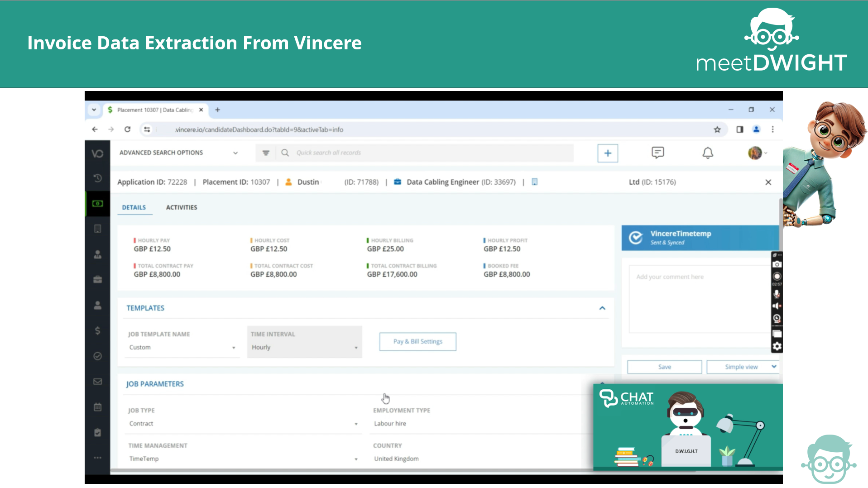
Task: Click the browser side panel icon
Action: [739, 129]
